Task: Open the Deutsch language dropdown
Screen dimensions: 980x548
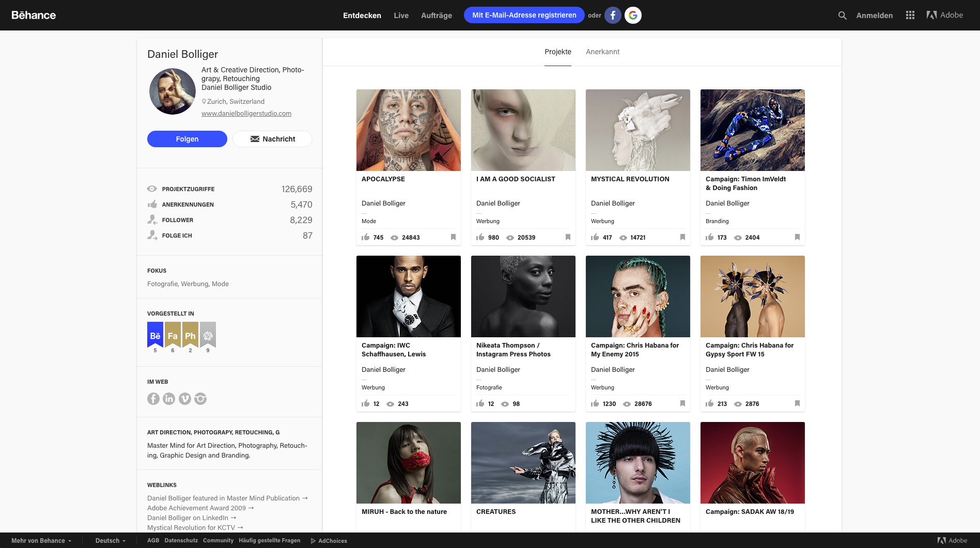Action: (x=111, y=541)
